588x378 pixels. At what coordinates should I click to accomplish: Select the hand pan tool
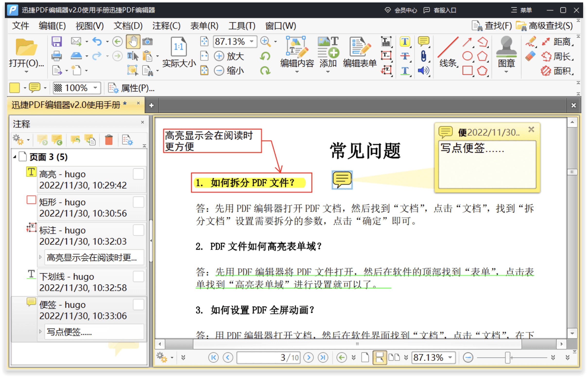coord(133,42)
